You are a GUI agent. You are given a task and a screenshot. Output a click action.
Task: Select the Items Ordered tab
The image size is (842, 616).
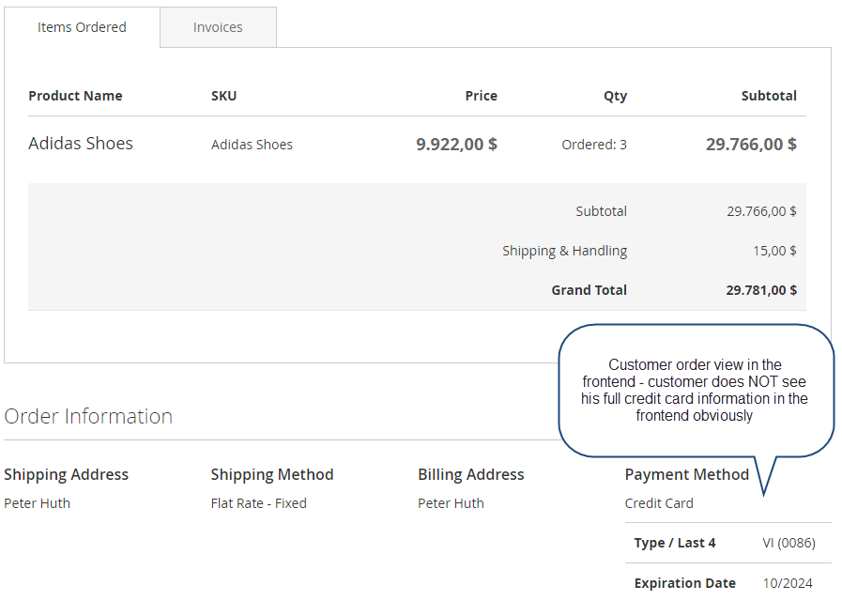coord(82,27)
